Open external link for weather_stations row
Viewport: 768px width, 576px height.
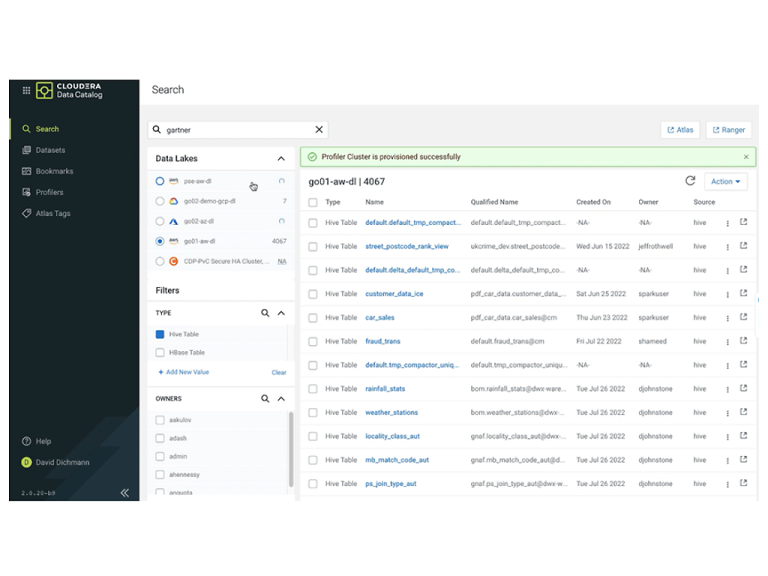click(x=744, y=412)
